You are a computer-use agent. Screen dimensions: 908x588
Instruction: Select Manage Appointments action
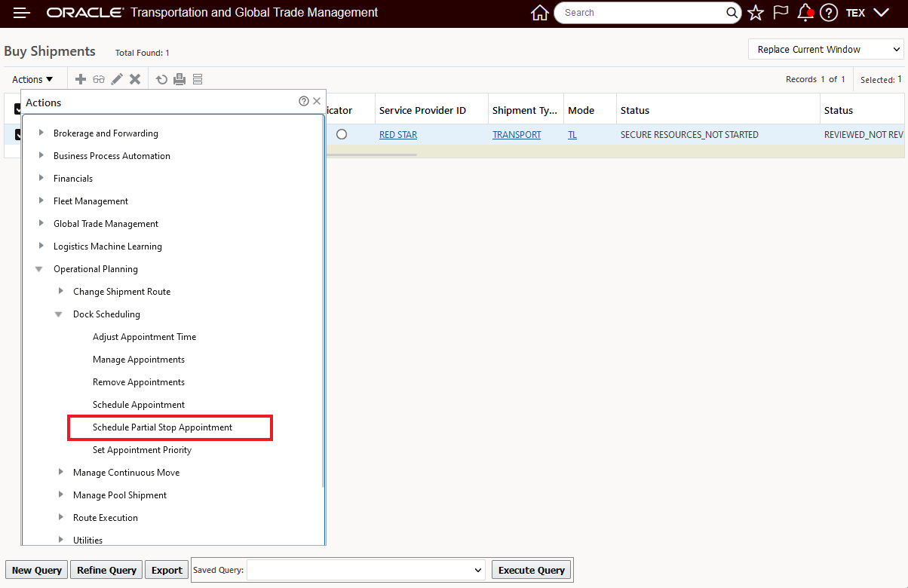coord(139,360)
